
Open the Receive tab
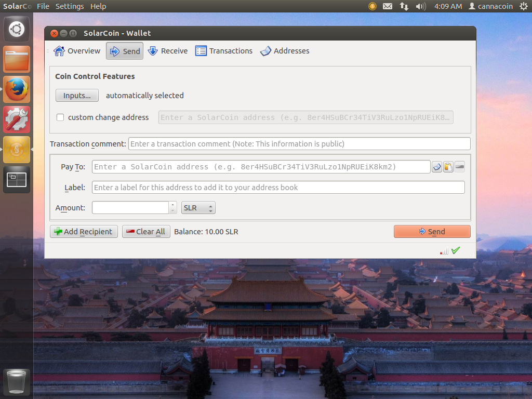click(x=168, y=51)
